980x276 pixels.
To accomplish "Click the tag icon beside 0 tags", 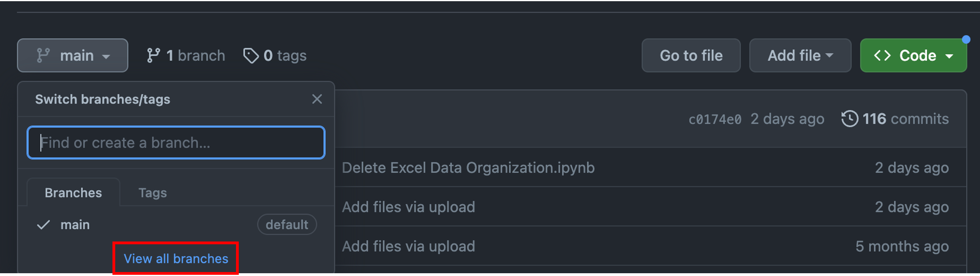I will (x=251, y=56).
